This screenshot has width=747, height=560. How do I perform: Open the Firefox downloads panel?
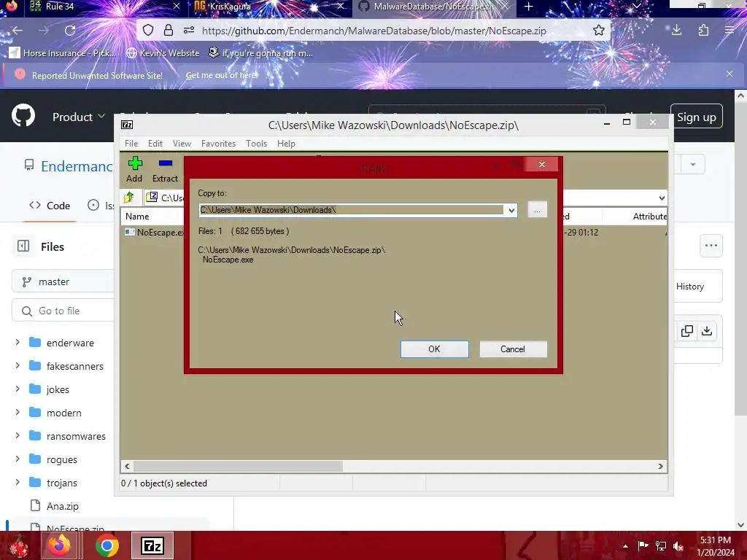(x=676, y=31)
